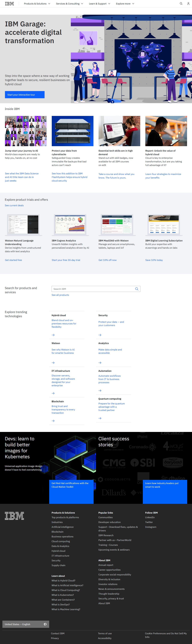Open Make data simple and accessible link
192x644 pixels.
(x=110, y=351)
